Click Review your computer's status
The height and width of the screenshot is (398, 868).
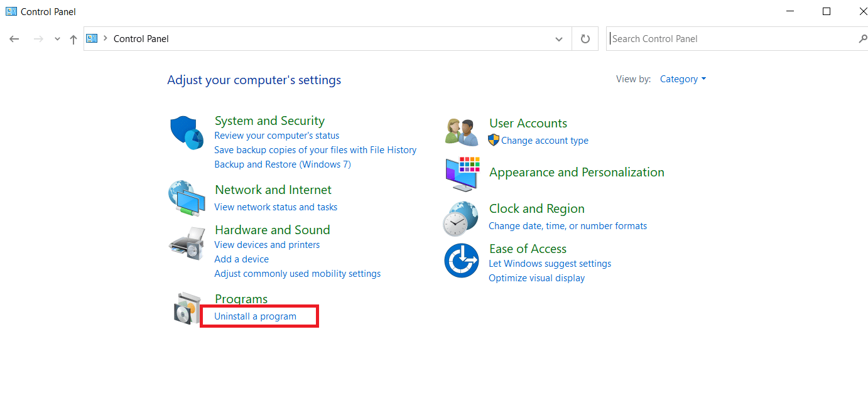pos(276,136)
